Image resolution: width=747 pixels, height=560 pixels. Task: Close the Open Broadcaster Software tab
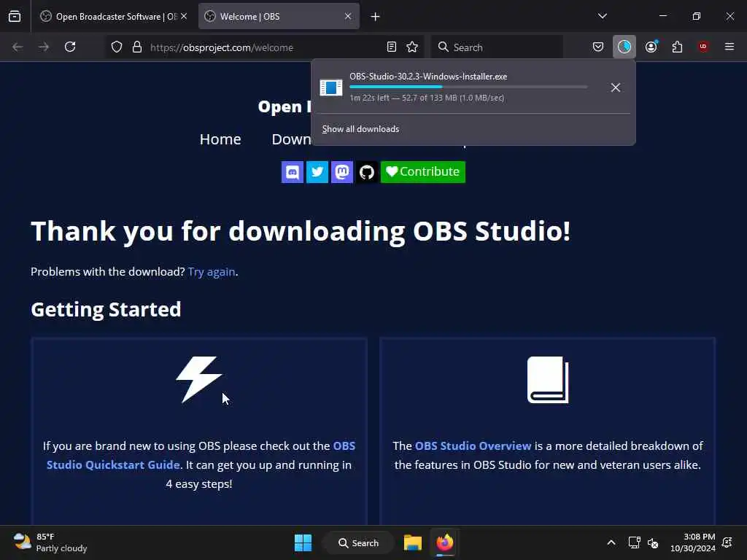point(184,16)
